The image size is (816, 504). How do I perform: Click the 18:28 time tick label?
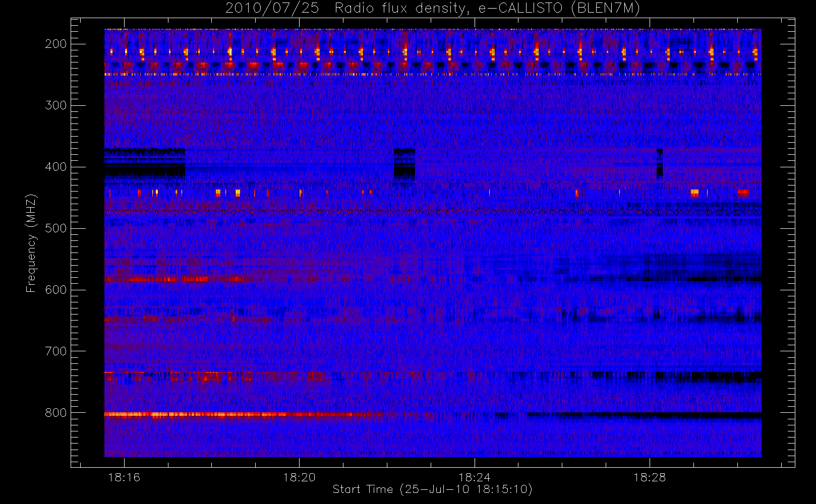pyautogui.click(x=650, y=477)
